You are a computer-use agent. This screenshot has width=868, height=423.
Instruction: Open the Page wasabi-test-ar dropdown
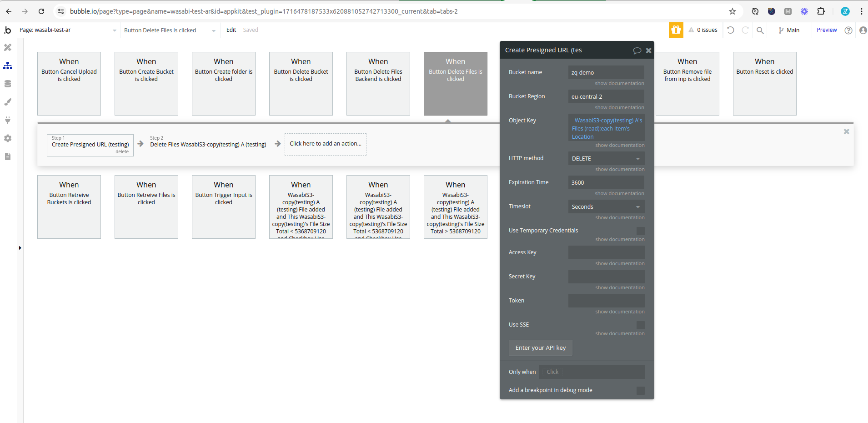click(68, 30)
